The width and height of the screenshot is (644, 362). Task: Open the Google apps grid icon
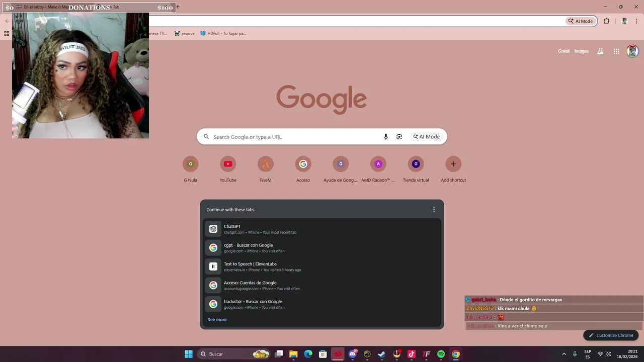click(616, 51)
